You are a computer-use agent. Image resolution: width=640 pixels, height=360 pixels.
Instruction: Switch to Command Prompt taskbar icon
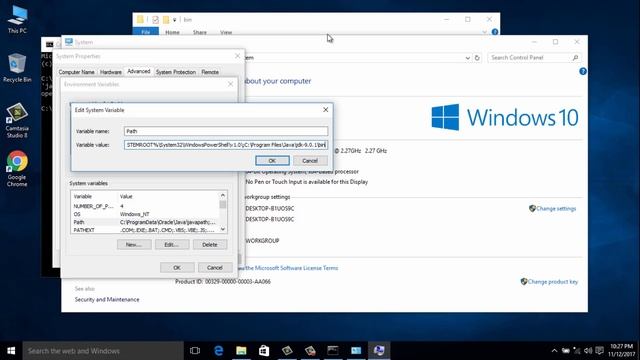point(333,351)
